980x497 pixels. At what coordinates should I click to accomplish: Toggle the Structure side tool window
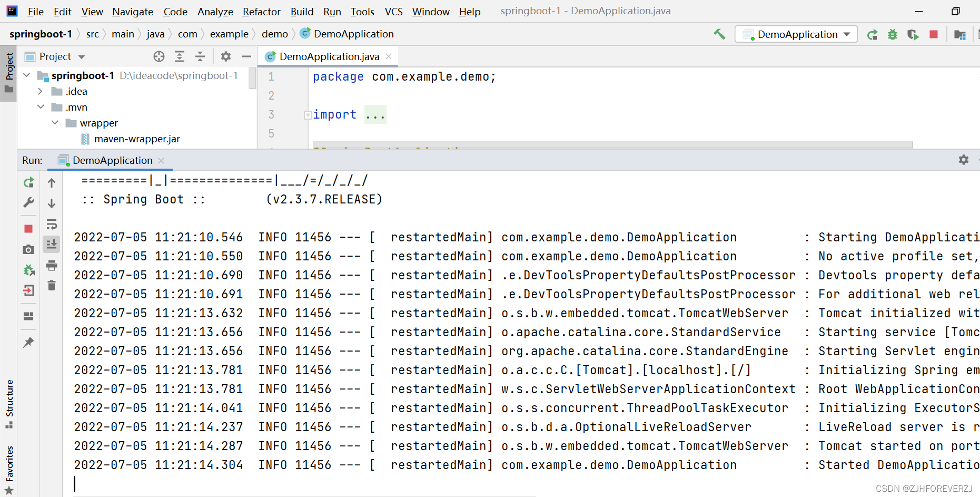tap(9, 404)
